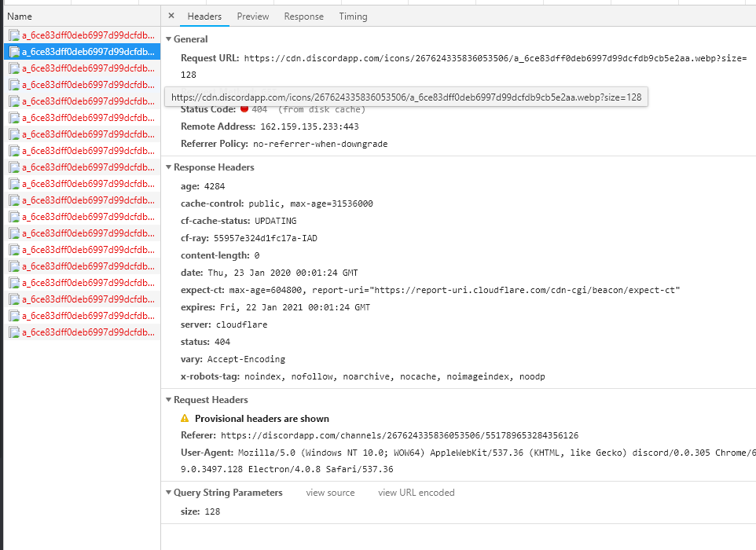
Task: Switch to the Preview tab
Action: pyautogui.click(x=253, y=16)
